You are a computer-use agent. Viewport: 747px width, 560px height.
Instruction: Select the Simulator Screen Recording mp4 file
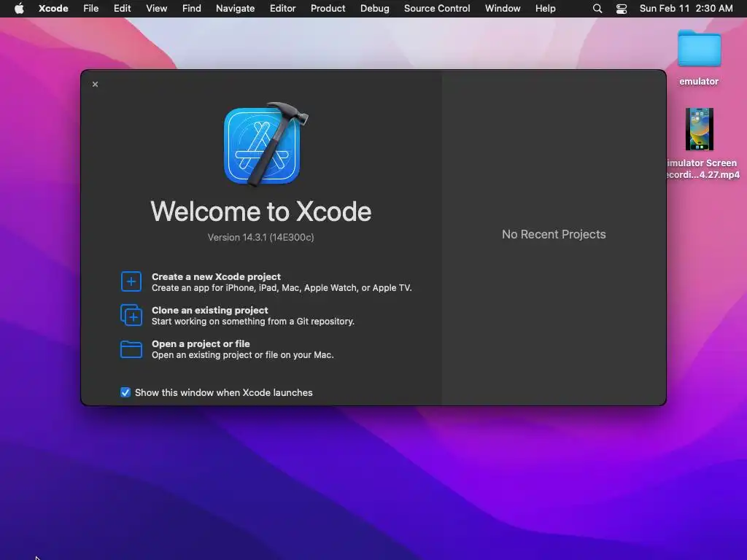click(699, 129)
